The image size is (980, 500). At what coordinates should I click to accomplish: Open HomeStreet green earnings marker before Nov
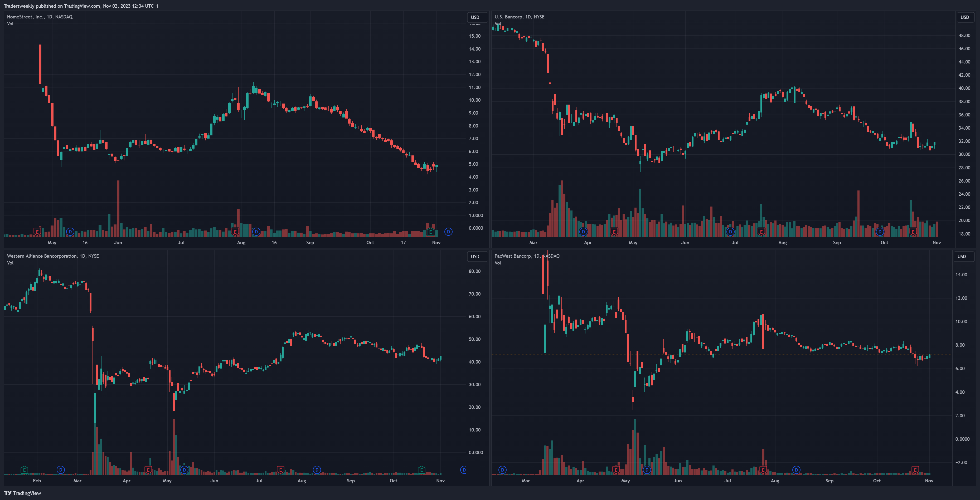[430, 232]
